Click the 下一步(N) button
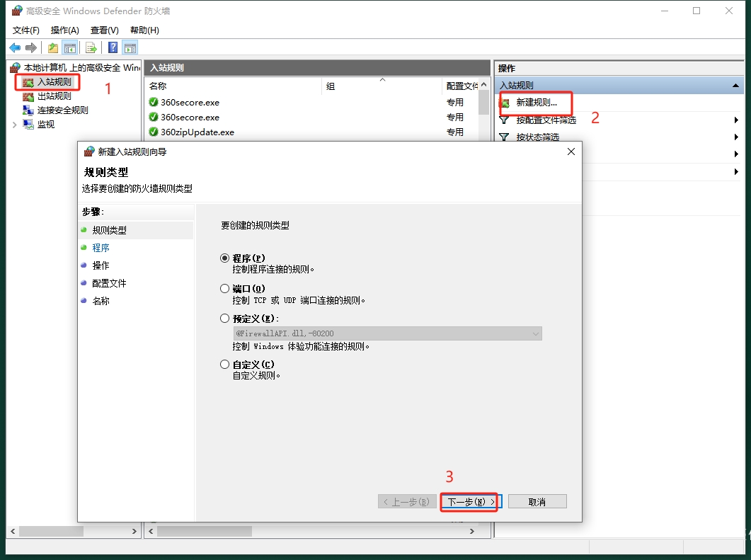 471,501
